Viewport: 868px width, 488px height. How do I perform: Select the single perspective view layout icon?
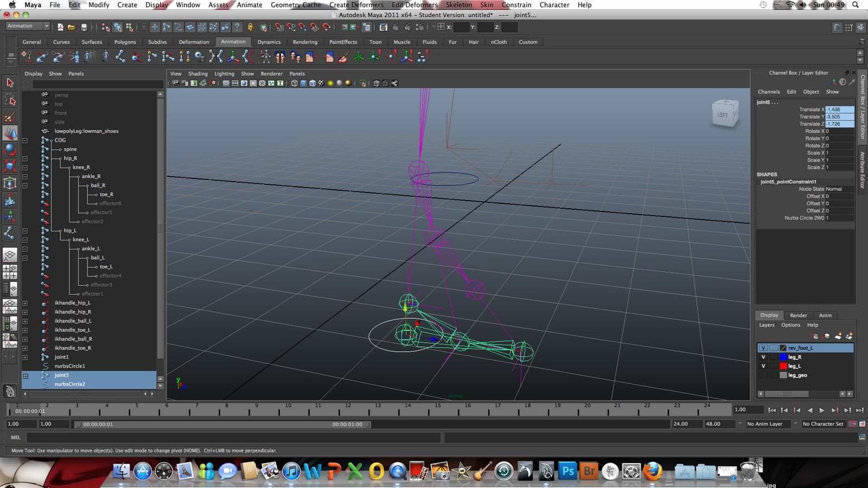[10, 255]
